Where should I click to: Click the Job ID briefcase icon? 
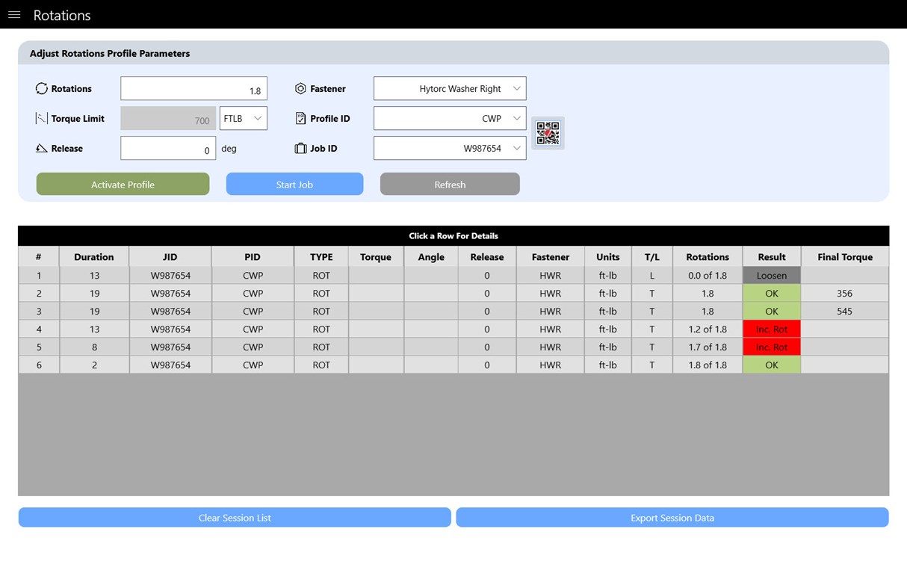click(x=300, y=148)
